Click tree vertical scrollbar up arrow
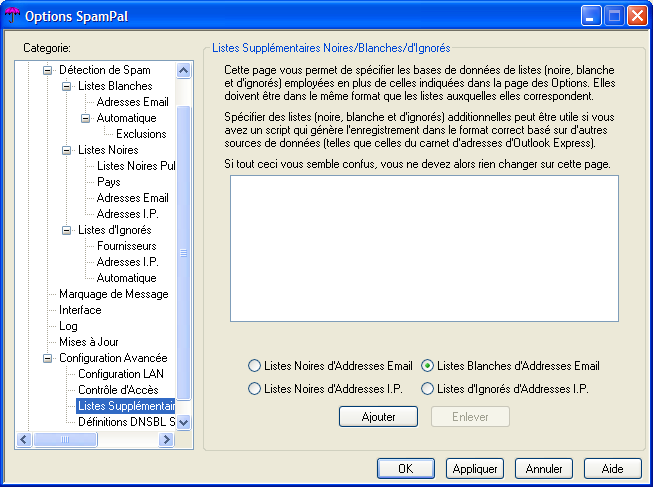This screenshot has height=487, width=653. 184,70
